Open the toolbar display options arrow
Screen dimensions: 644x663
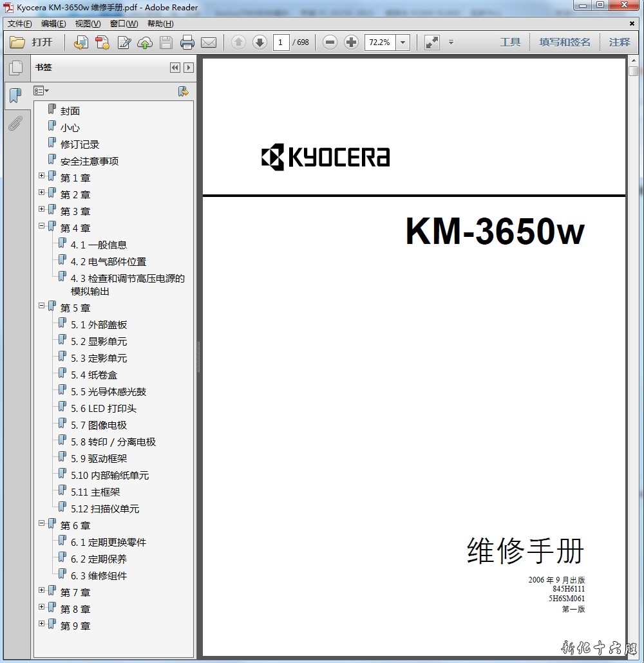click(451, 42)
